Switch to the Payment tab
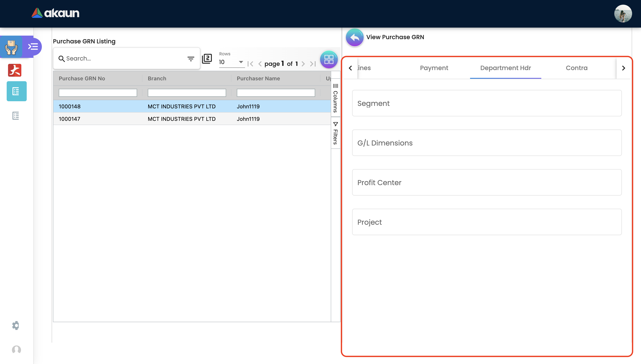The height and width of the screenshot is (364, 641). (434, 68)
